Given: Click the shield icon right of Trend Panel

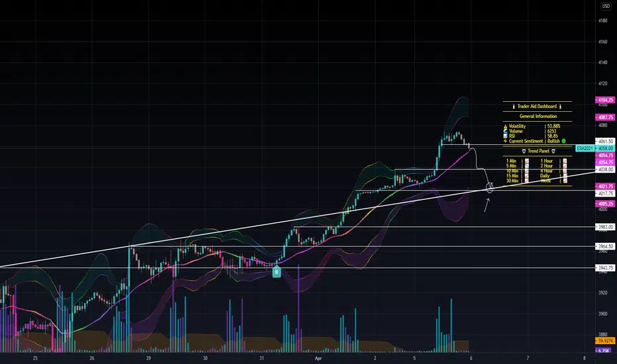Looking at the screenshot, I should tap(553, 151).
